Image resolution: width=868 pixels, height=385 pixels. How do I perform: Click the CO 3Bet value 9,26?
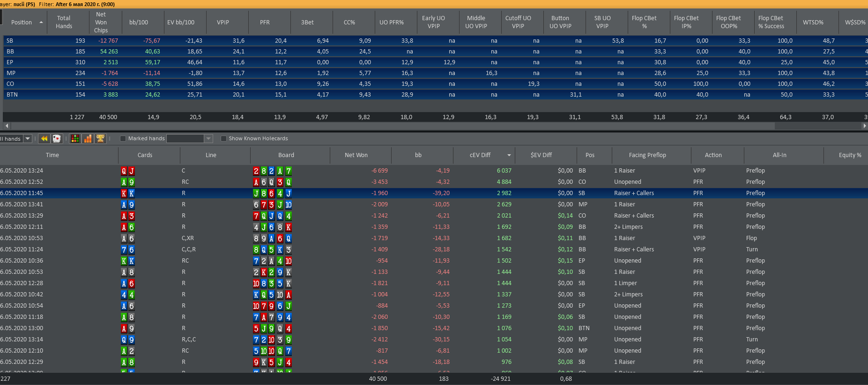[323, 84]
